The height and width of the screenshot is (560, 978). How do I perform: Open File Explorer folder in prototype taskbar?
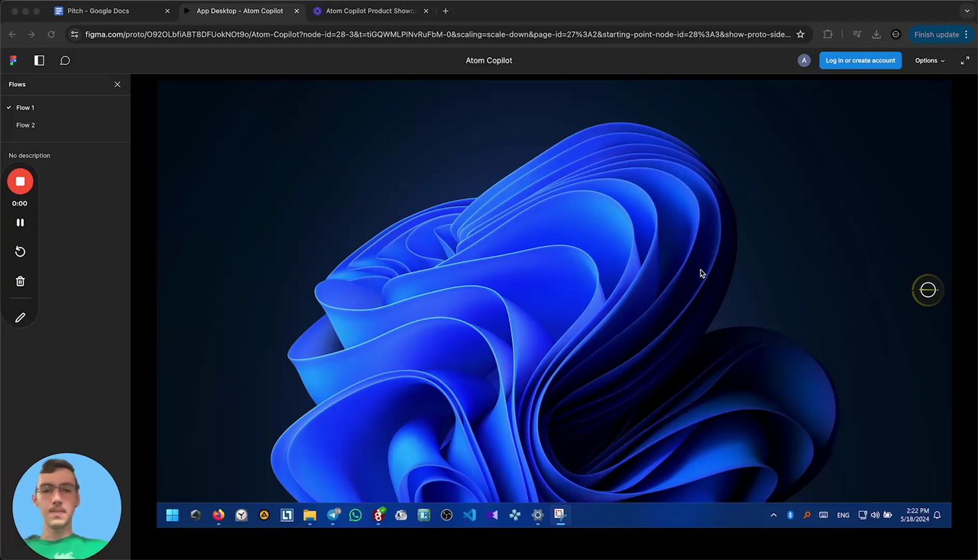309,515
